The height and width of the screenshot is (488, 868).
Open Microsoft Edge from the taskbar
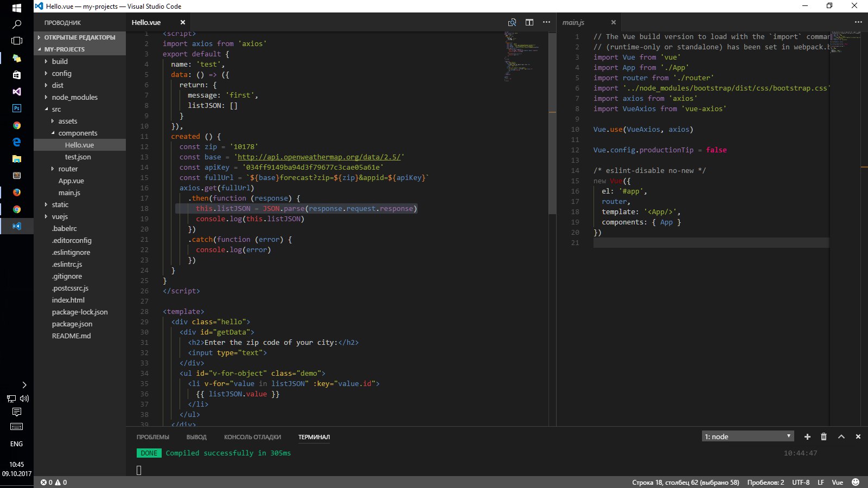coord(17,142)
